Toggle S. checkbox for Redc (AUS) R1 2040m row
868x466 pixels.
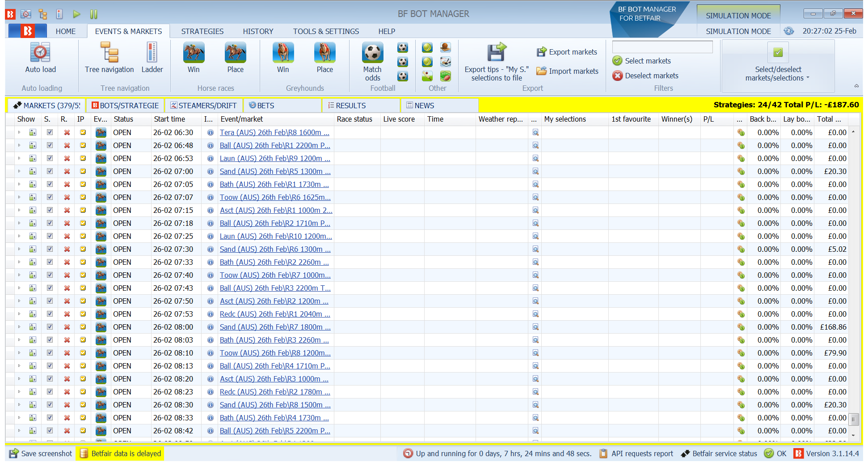[50, 314]
